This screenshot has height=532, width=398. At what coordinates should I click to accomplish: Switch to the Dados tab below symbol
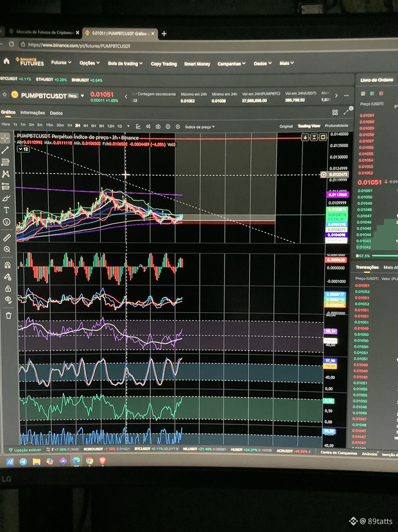pos(56,113)
